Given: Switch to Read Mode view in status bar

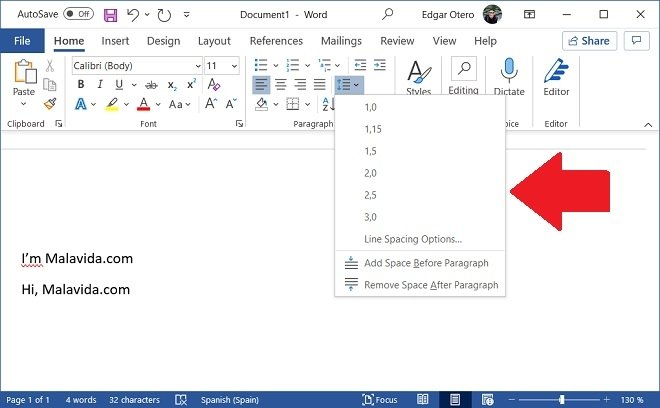Looking at the screenshot, I should (423, 399).
